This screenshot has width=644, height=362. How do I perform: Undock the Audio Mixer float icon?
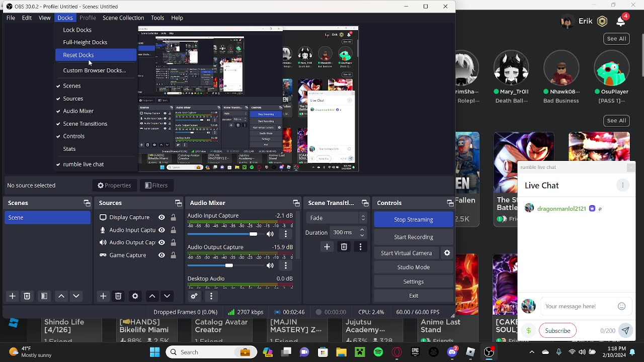click(296, 203)
